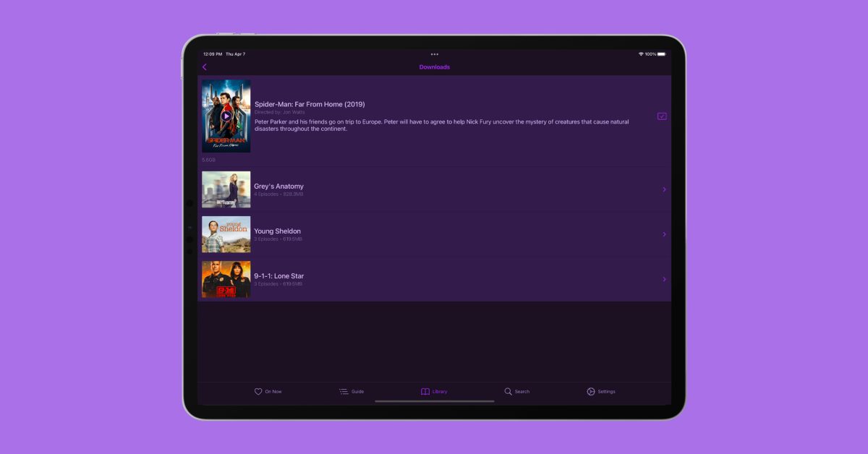Screen dimensions: 868x454
Task: Click the Wi-Fi icon in status bar
Action: pyautogui.click(x=641, y=54)
